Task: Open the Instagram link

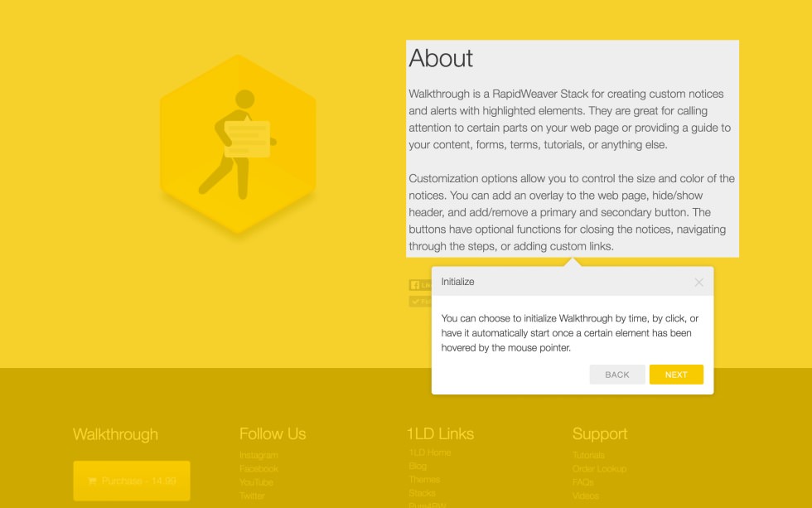Action: point(259,455)
